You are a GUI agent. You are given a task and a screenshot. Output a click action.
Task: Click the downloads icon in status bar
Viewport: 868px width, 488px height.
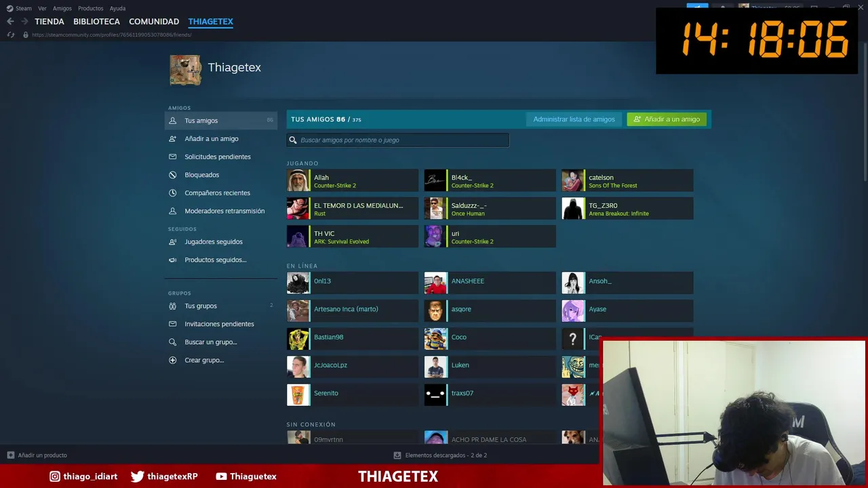(x=397, y=455)
